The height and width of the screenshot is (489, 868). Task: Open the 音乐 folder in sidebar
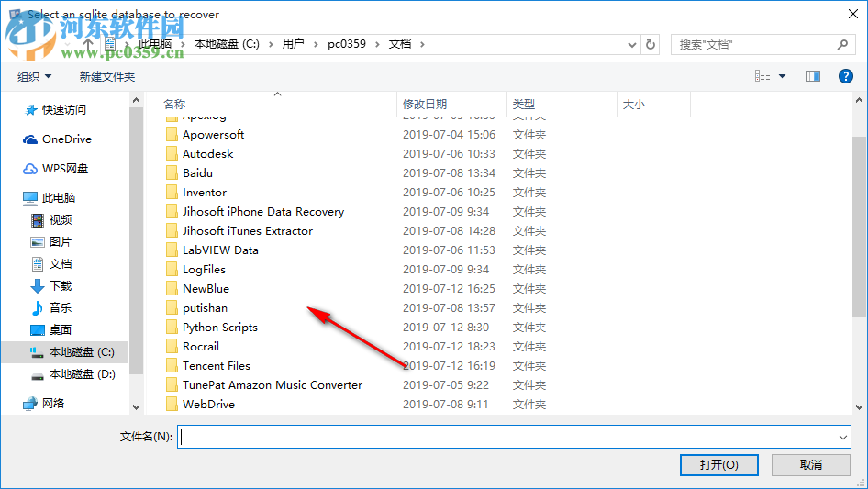[60, 308]
